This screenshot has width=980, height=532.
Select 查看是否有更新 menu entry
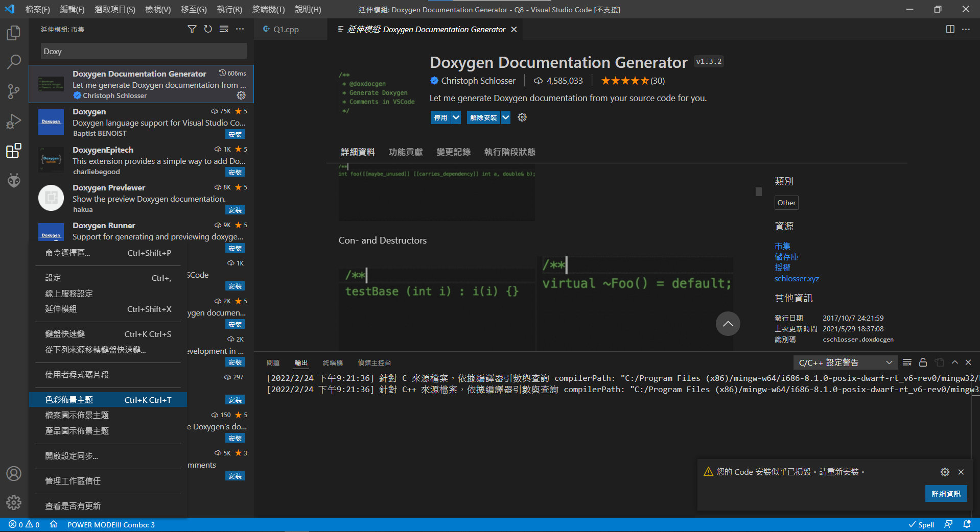click(108, 506)
